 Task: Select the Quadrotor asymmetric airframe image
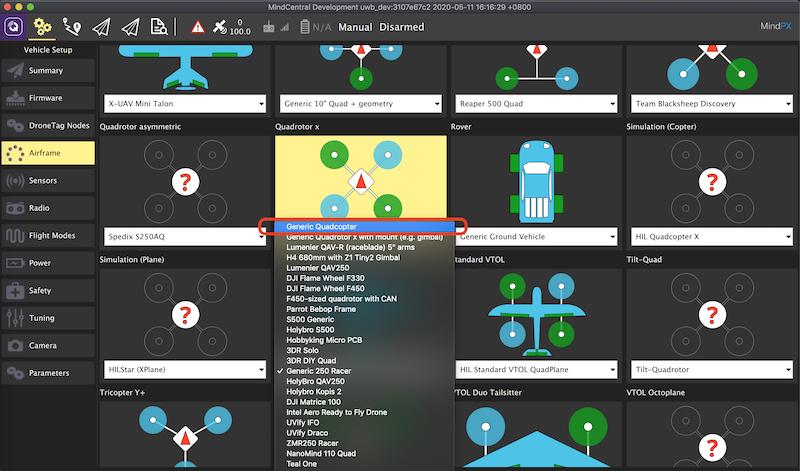[x=185, y=181]
